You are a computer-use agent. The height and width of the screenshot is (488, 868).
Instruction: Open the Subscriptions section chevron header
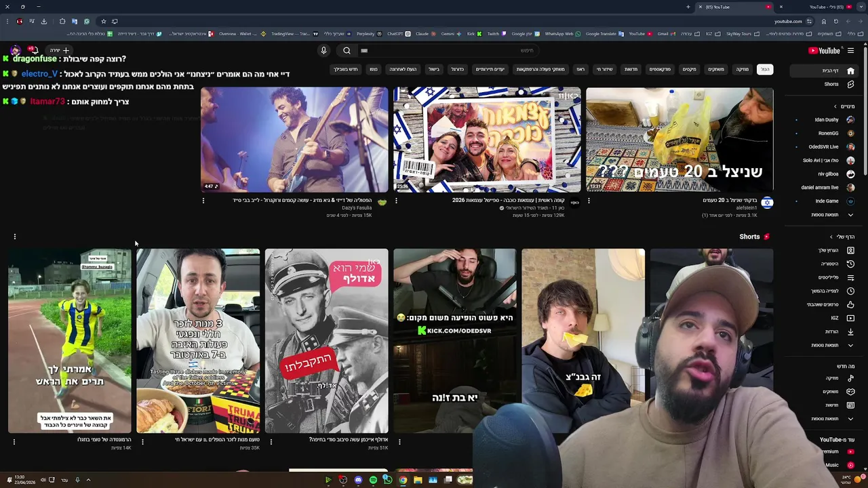[844, 106]
